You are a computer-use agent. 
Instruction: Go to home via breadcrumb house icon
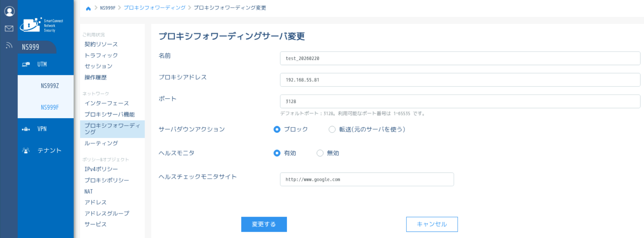pos(89,8)
